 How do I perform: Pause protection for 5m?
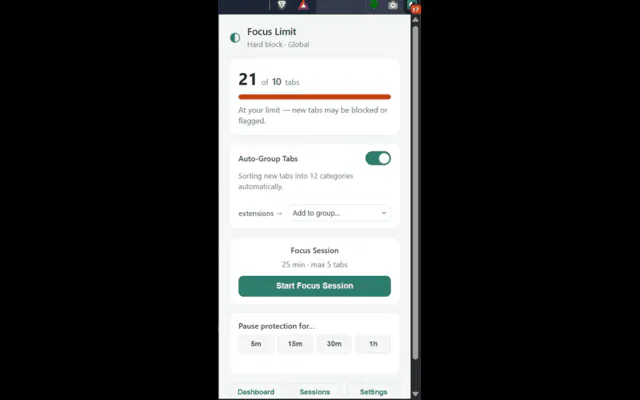(256, 344)
